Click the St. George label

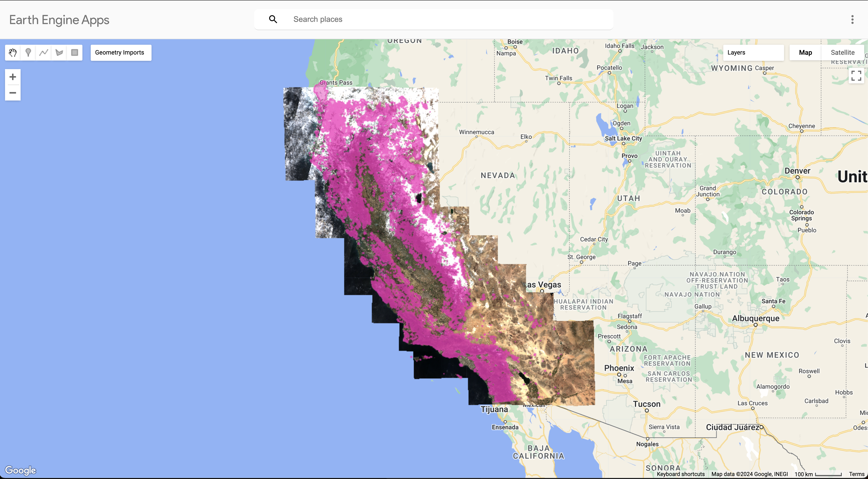tap(581, 257)
